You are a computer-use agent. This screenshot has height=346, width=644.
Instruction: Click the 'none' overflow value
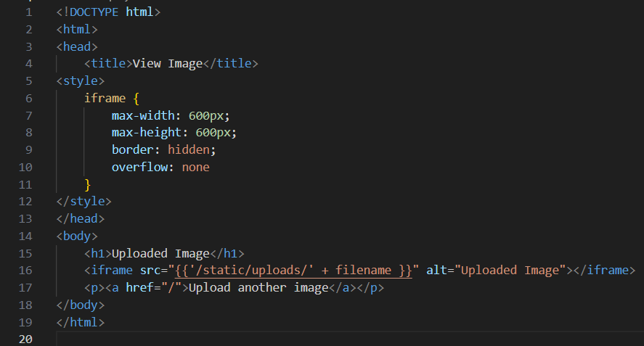[x=196, y=168]
